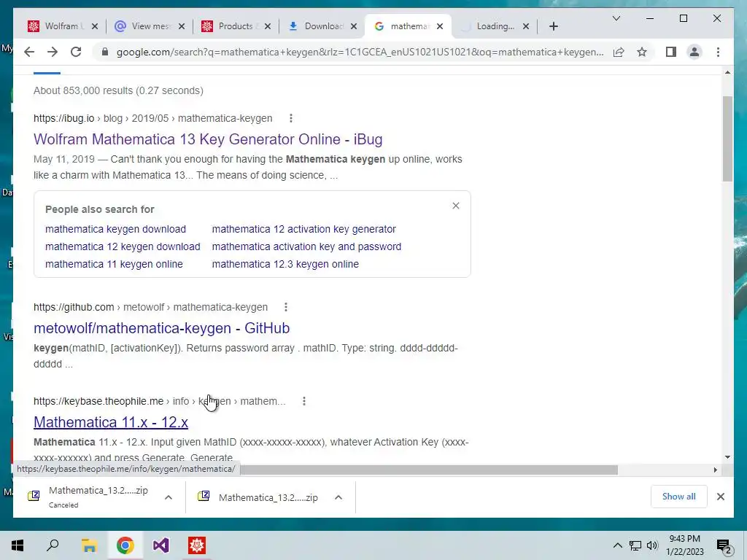Open Wolfram Mathematica 13 Key Generator result

[208, 139]
